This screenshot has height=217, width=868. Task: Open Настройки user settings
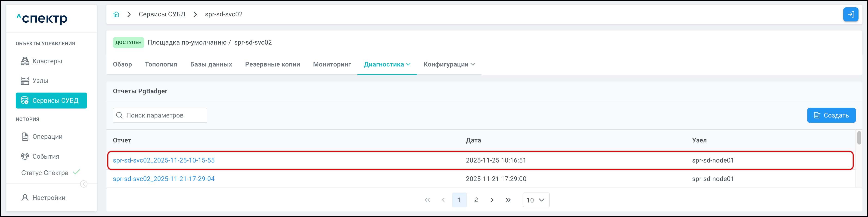[49, 198]
